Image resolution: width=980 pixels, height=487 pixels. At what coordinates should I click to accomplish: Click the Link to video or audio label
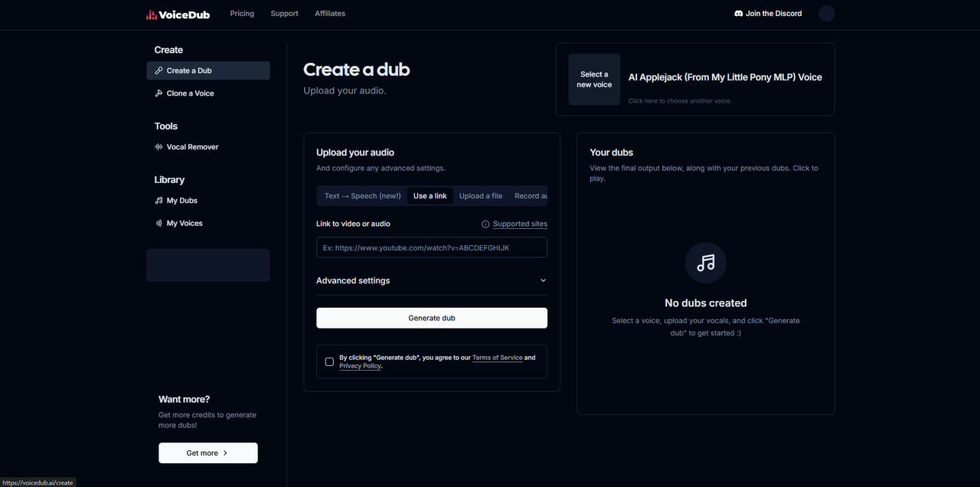point(353,224)
